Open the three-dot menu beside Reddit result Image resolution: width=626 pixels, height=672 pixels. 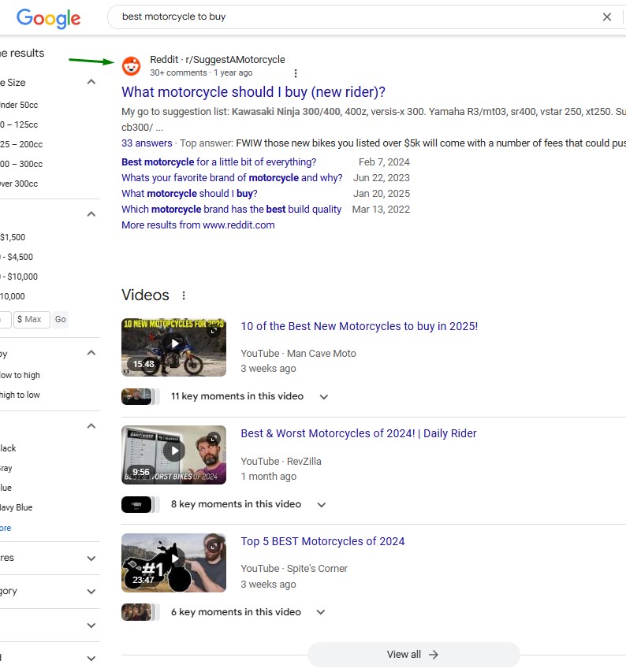296,73
